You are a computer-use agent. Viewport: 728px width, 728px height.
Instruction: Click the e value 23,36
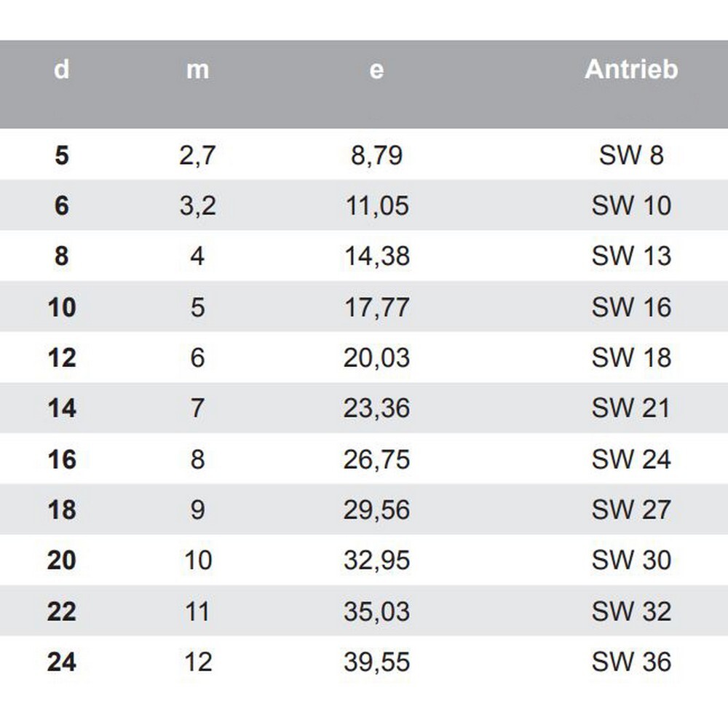(376, 408)
